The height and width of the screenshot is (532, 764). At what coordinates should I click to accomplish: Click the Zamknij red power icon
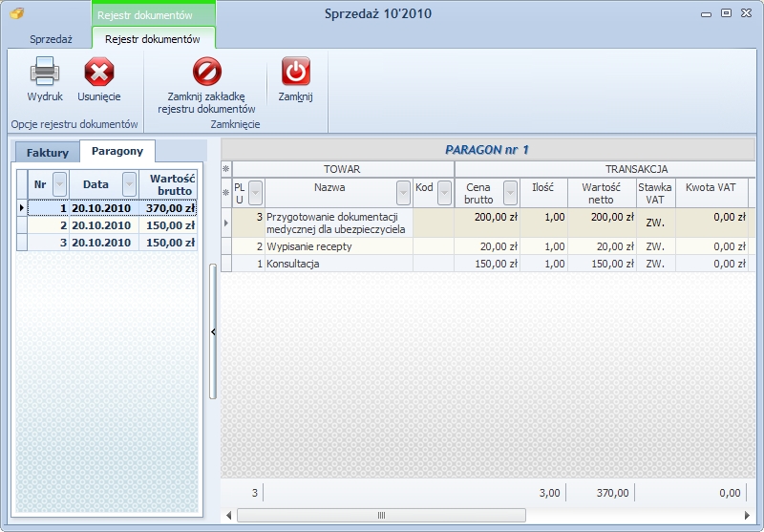(296, 71)
